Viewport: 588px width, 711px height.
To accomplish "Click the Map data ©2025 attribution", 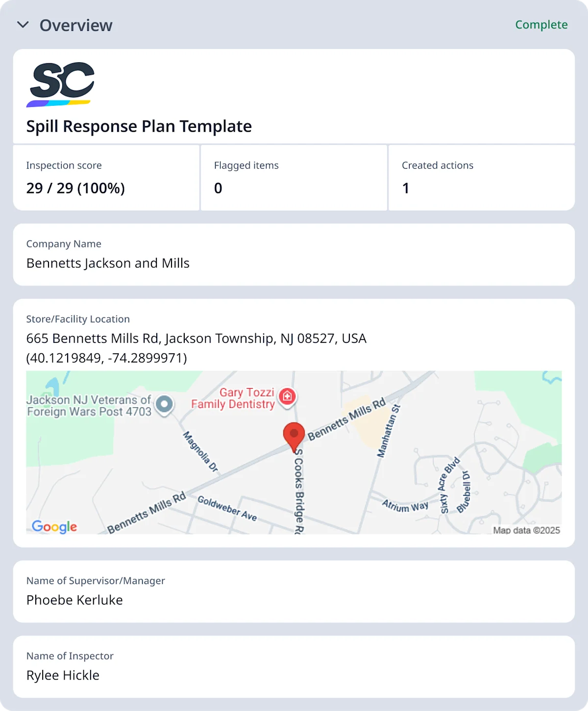I will [526, 530].
